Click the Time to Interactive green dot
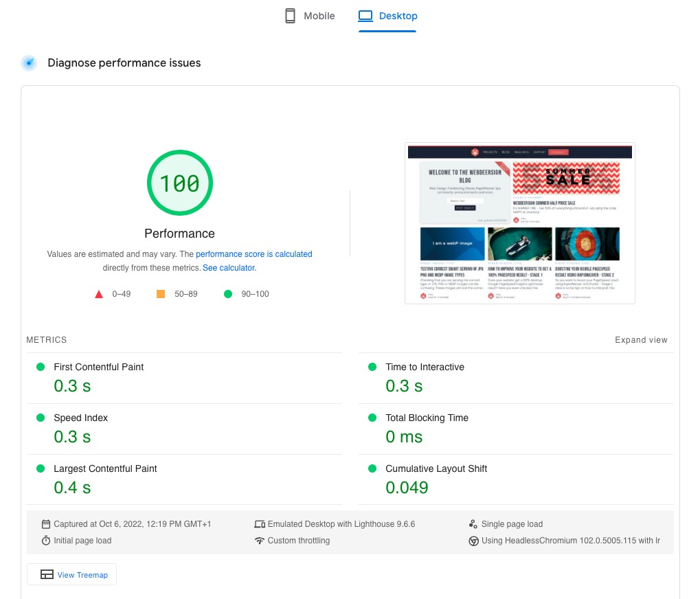Screen dimensions: 700x599 point(372,367)
